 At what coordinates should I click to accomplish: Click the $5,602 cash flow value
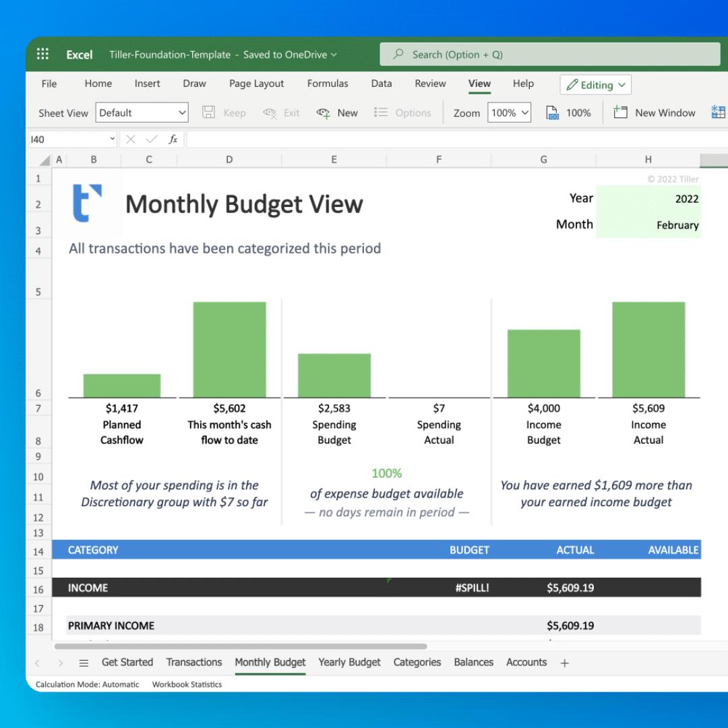229,408
